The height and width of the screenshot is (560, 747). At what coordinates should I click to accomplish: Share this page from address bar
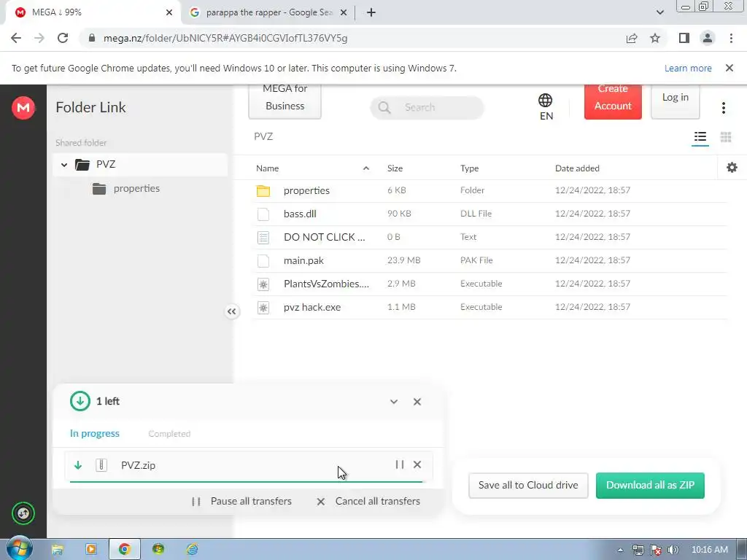(632, 38)
